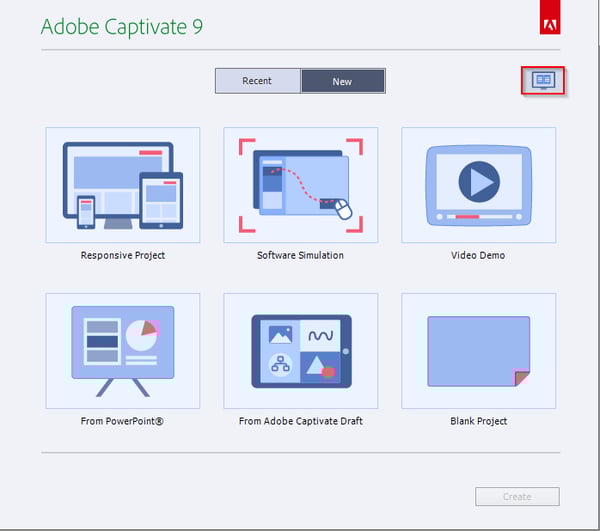The width and height of the screenshot is (600, 531).
Task: Select the Responsive Project thumbnail
Action: (x=123, y=185)
